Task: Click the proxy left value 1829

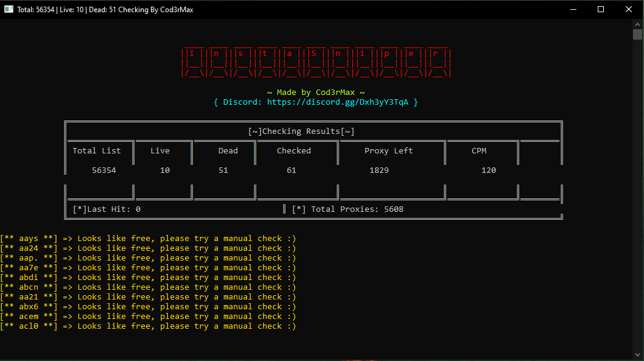Action: click(x=379, y=170)
